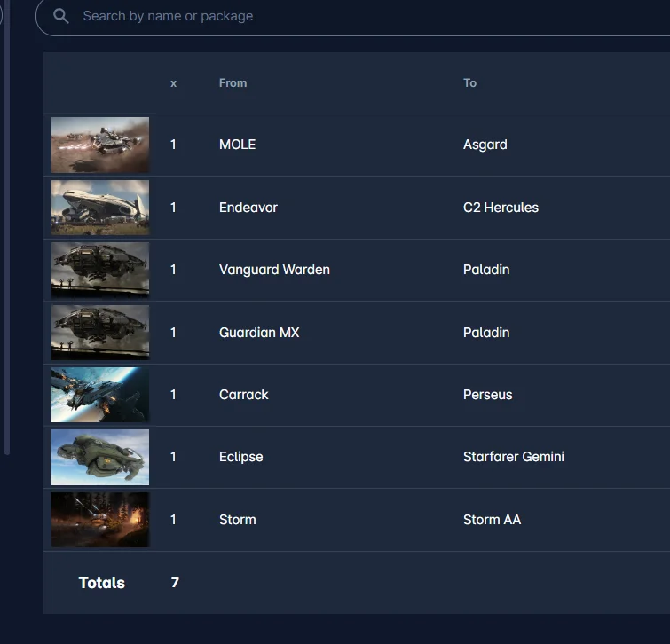Click the 'Totals' row label
The width and height of the screenshot is (670, 644).
pos(102,583)
